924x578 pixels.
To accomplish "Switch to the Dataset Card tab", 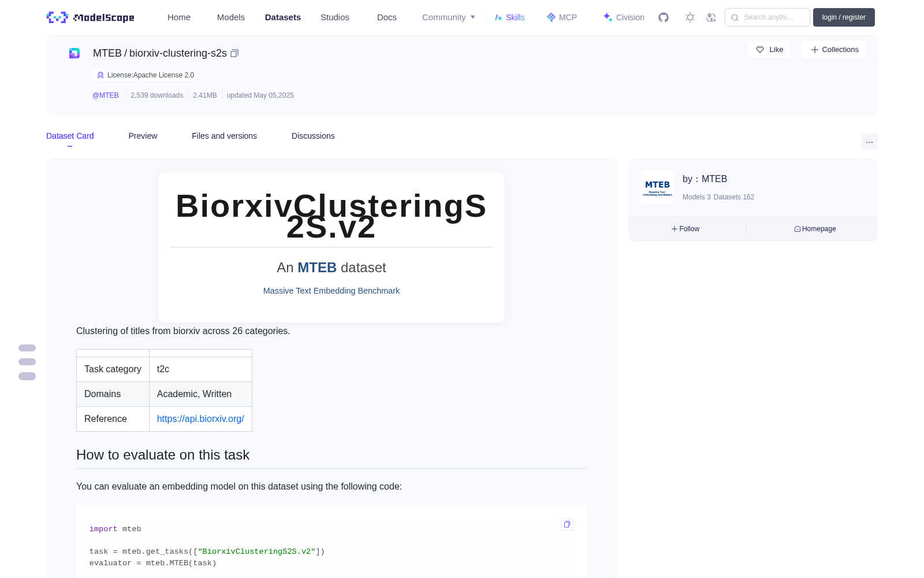I will (x=70, y=136).
